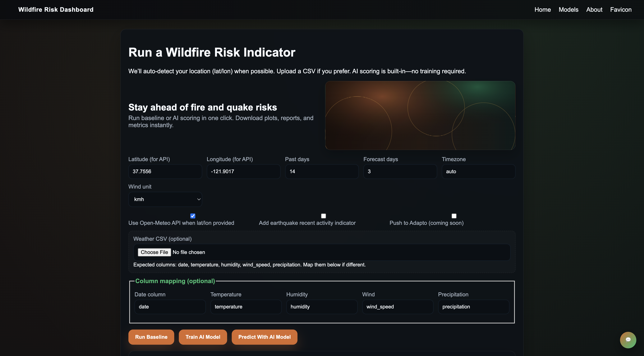Check Push to Adapto option
Viewport: 644px width, 356px height.
click(x=454, y=216)
